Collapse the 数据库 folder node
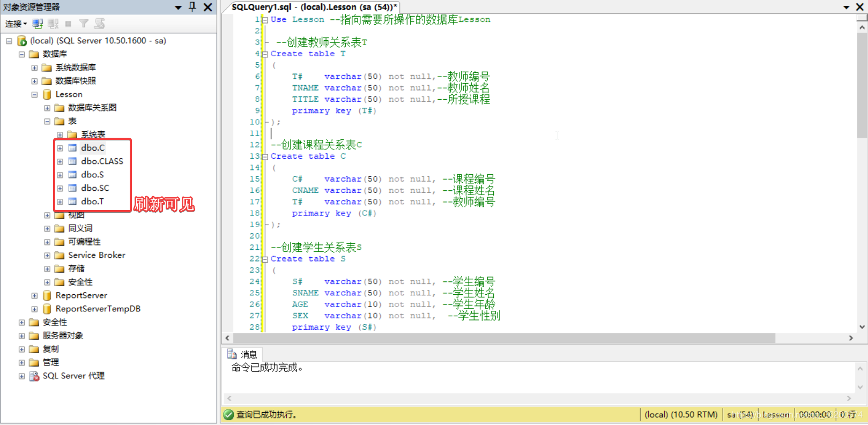This screenshot has height=425, width=868. tap(21, 54)
